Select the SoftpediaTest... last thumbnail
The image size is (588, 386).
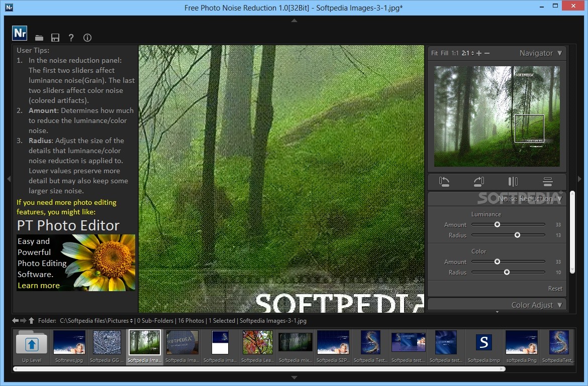(558, 346)
